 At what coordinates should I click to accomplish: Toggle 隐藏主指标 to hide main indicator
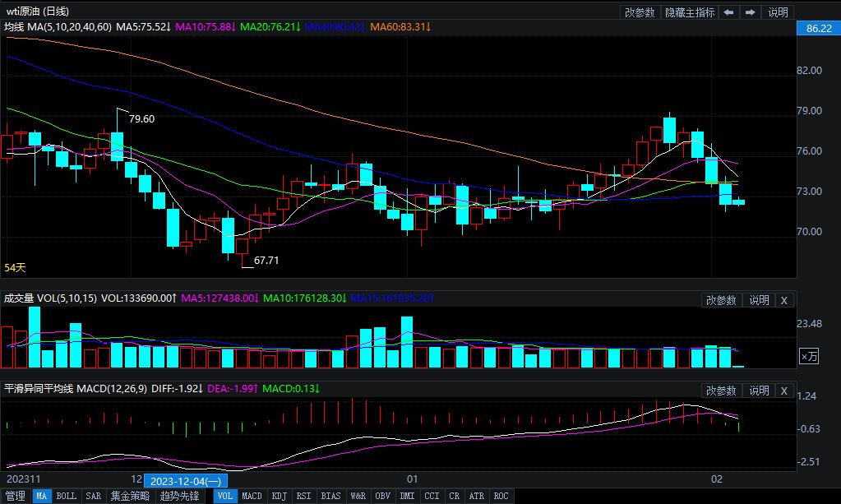tap(690, 12)
